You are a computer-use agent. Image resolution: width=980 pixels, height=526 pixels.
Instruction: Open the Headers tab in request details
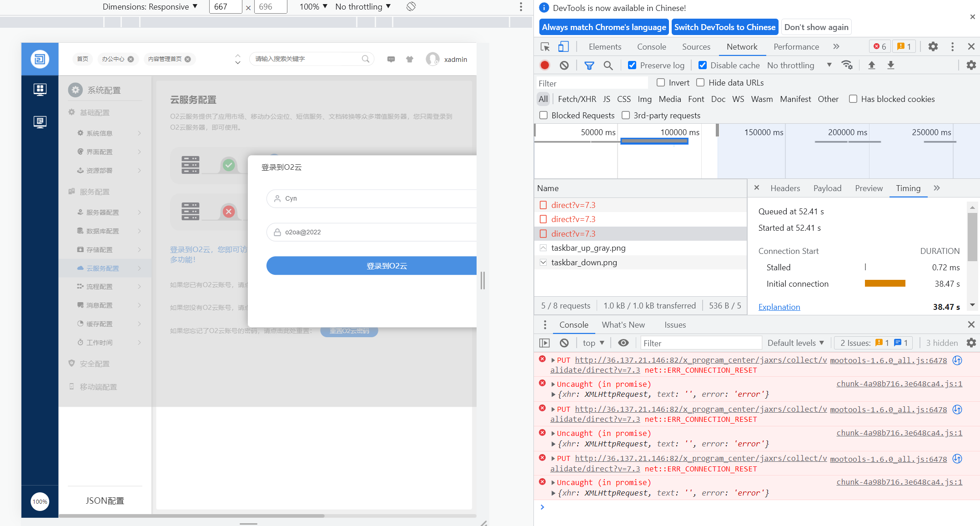coord(785,188)
